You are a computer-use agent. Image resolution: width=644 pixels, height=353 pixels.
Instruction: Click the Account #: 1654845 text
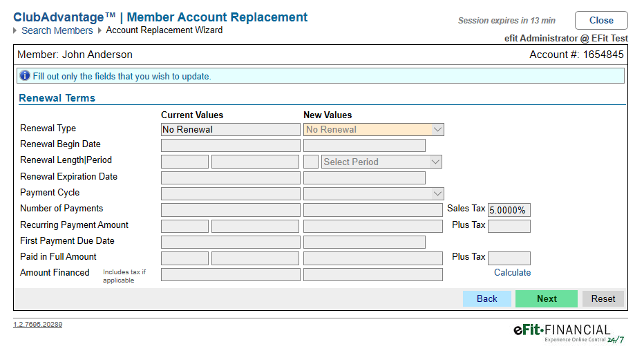pyautogui.click(x=576, y=55)
